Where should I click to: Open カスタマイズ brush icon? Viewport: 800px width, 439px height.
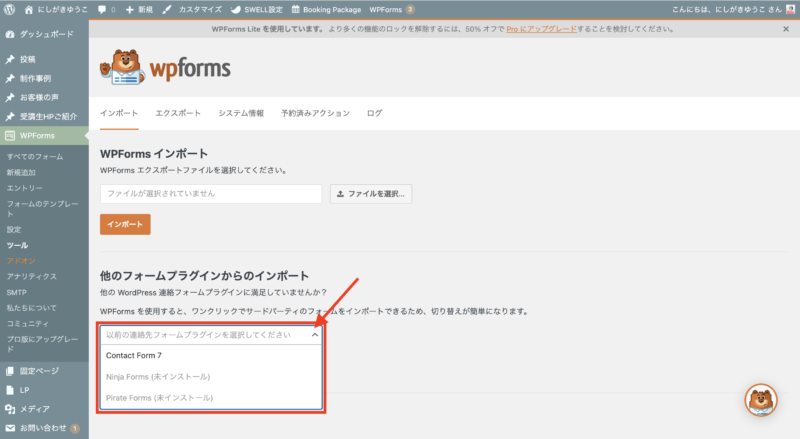167,9
